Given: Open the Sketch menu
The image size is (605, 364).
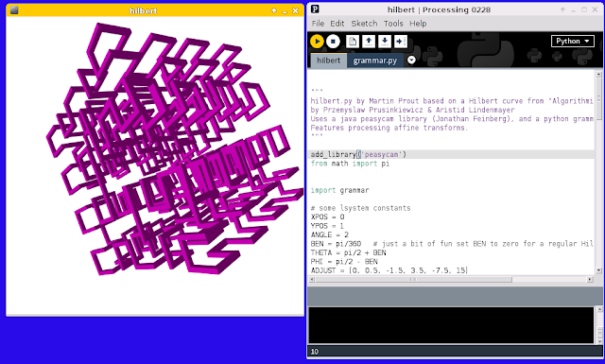Looking at the screenshot, I should [364, 24].
